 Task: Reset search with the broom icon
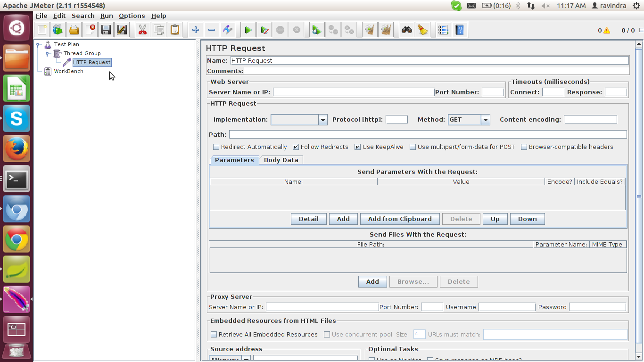pos(423,30)
